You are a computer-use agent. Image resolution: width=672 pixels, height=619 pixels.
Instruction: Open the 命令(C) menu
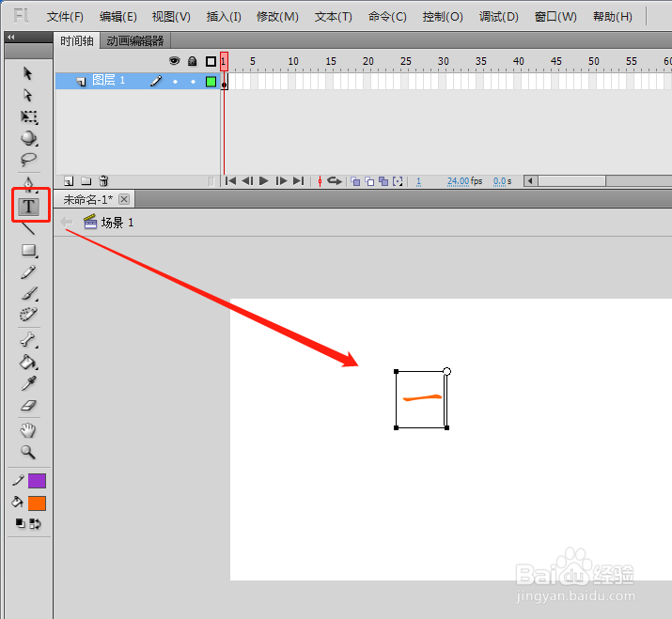pos(387,17)
